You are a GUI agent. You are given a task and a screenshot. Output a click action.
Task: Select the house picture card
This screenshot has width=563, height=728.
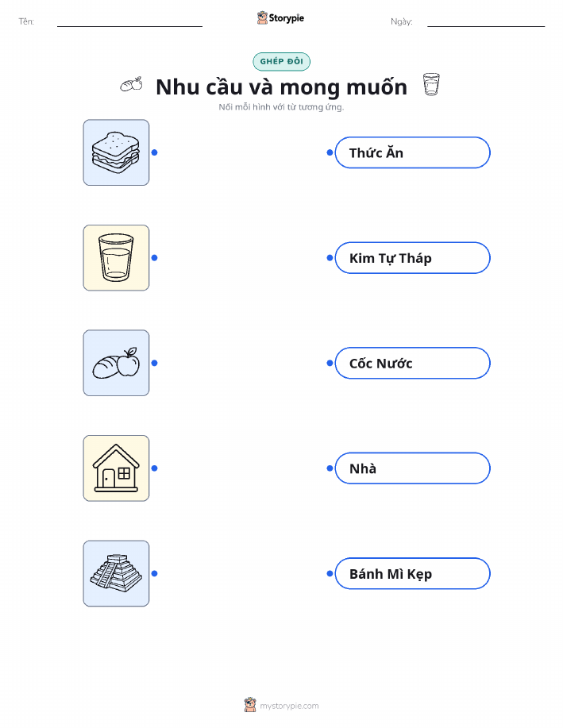pyautogui.click(x=116, y=468)
